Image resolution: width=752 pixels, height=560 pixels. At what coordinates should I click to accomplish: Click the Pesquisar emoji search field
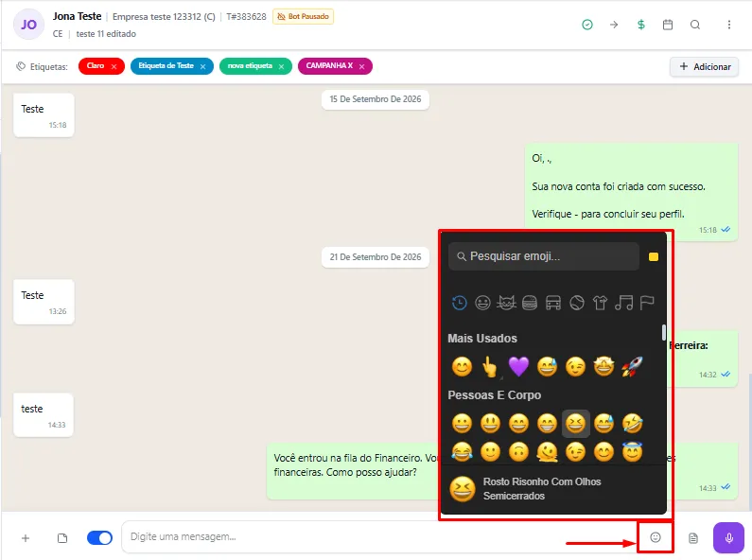(x=544, y=256)
